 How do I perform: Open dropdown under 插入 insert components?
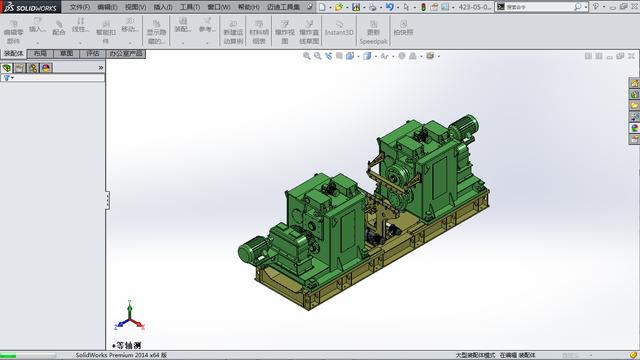[37, 42]
